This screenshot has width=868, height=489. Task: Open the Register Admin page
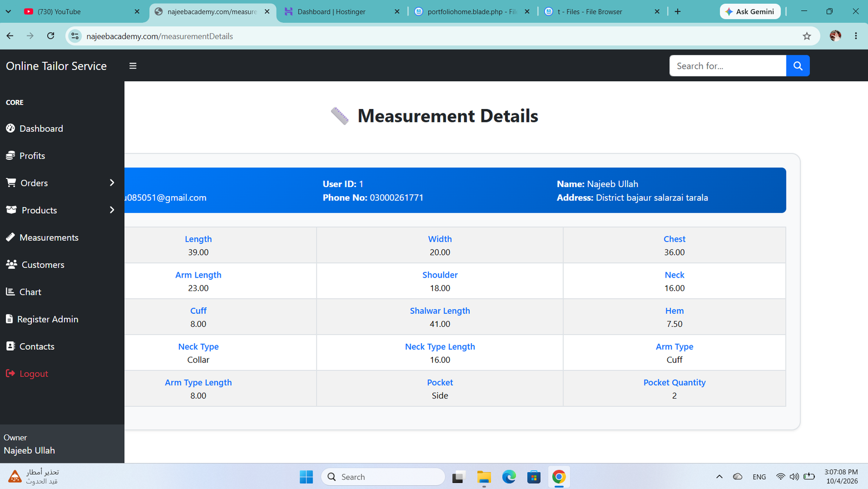click(x=48, y=319)
